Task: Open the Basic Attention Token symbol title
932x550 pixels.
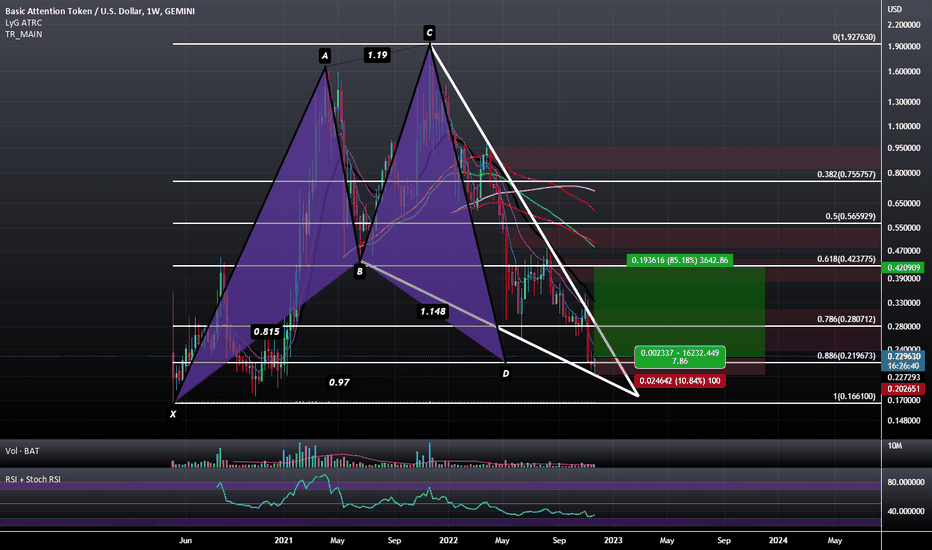Action: (x=100, y=11)
